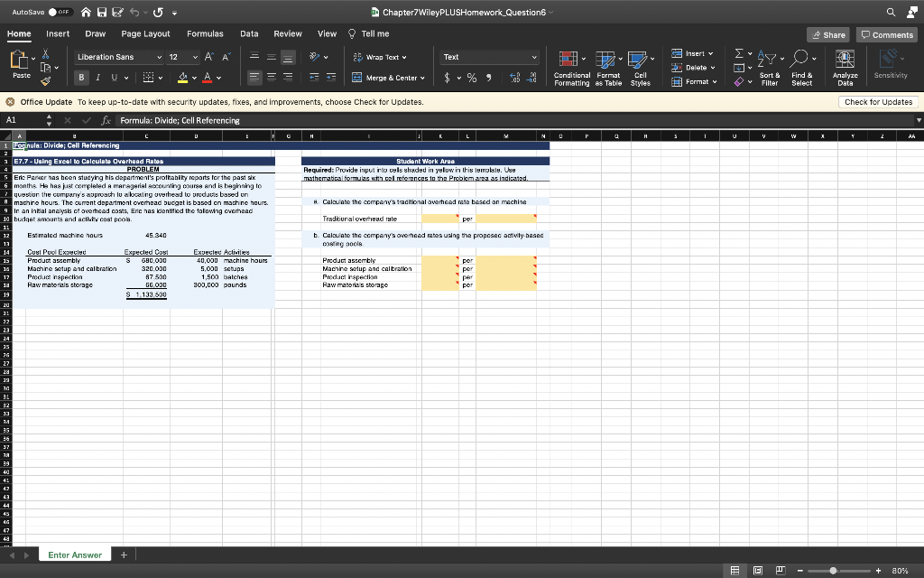The width and height of the screenshot is (924, 578).
Task: Click the Undo icon in the quick access toolbar
Action: (137, 13)
